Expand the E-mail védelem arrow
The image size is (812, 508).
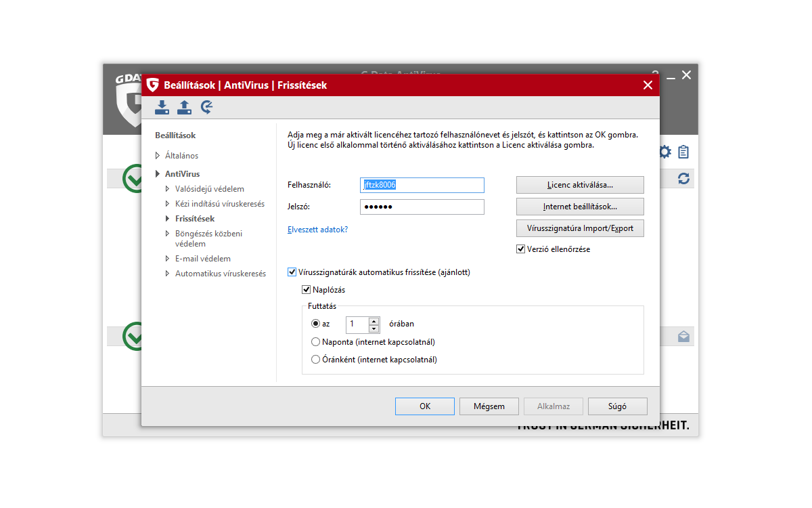click(168, 259)
